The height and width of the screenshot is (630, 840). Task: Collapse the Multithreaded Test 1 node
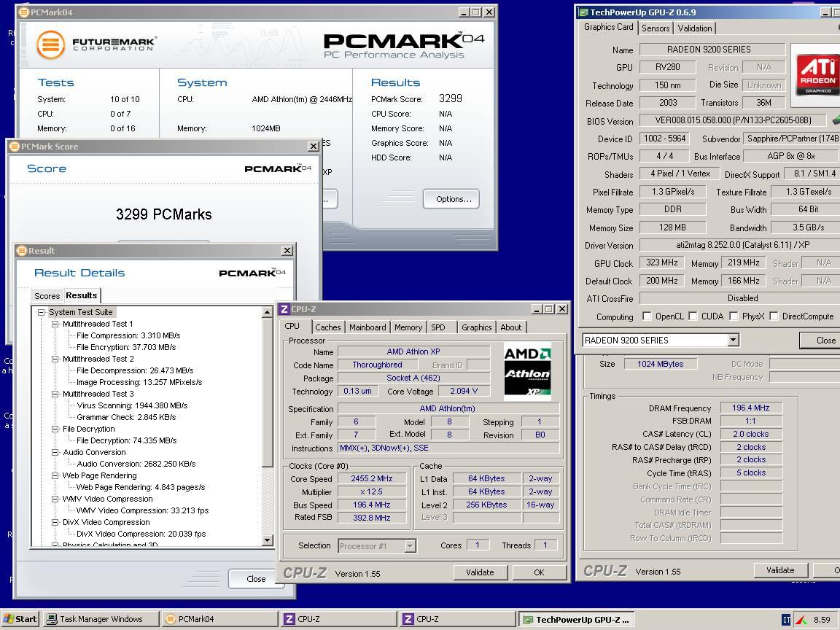point(55,324)
